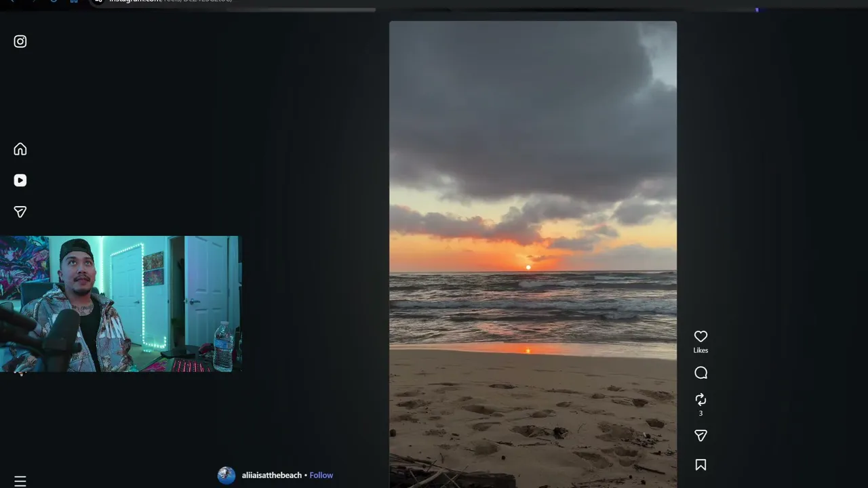Click the repost count "3"

click(x=701, y=413)
